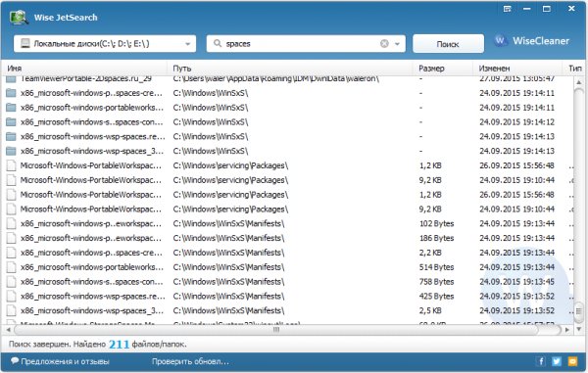The image size is (588, 373).
Task: Open Проверить обновл… link
Action: click(190, 361)
